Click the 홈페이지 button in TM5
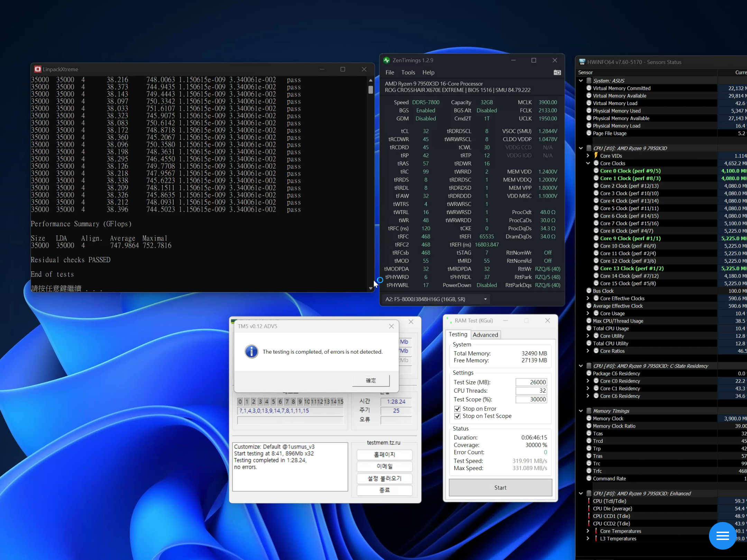 click(x=384, y=455)
